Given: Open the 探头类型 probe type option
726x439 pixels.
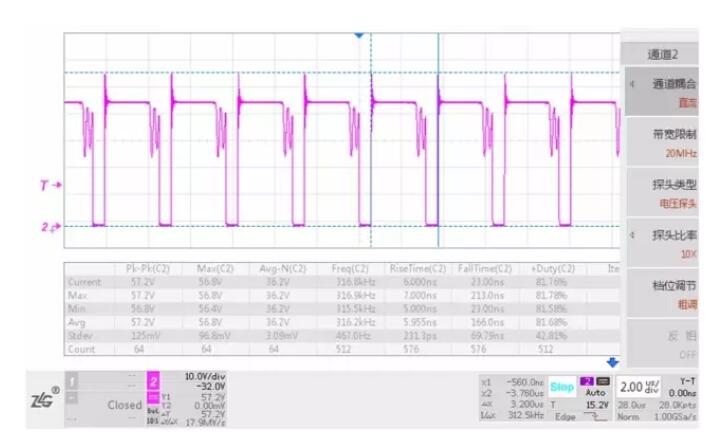Looking at the screenshot, I should click(669, 193).
